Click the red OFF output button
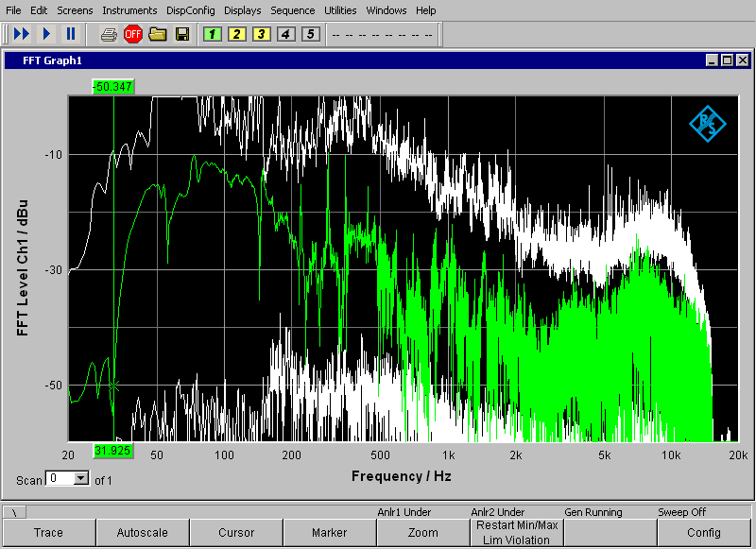The width and height of the screenshot is (756, 549). (x=133, y=34)
